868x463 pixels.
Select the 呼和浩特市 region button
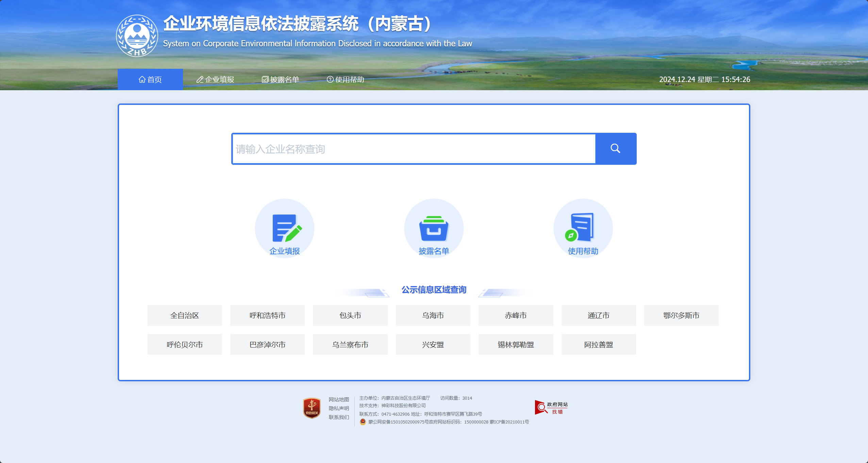click(x=267, y=315)
